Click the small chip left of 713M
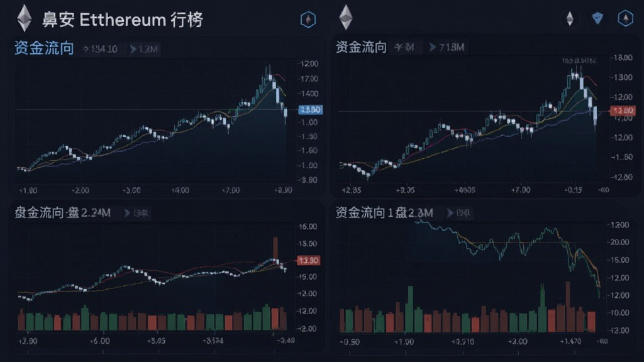This screenshot has height=362, width=644. click(x=404, y=48)
